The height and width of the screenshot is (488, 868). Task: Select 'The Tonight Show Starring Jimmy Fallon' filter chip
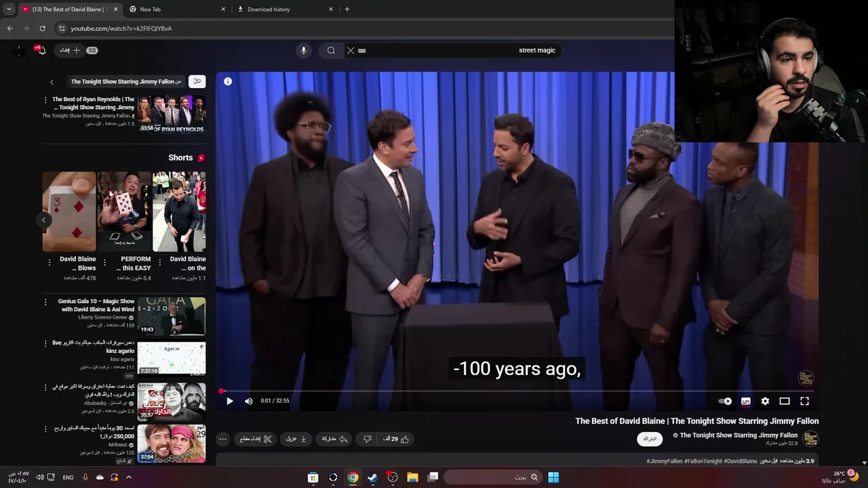(126, 81)
